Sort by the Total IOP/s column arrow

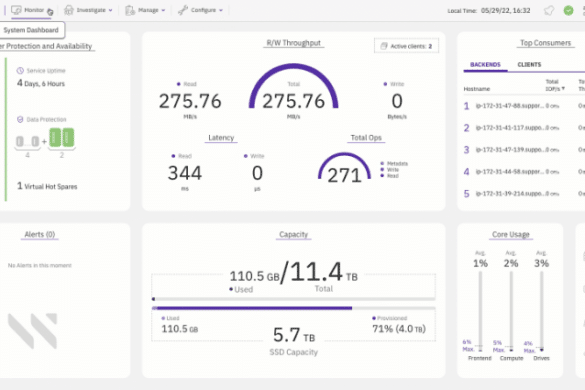click(x=563, y=88)
